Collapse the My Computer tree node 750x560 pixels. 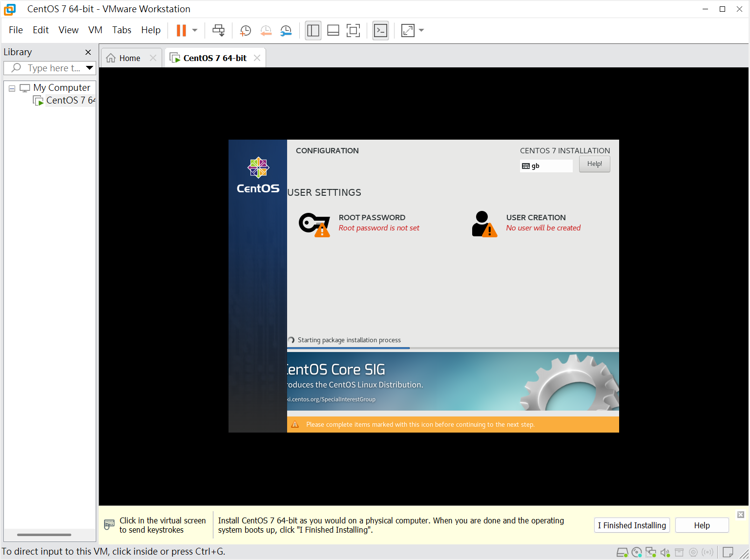(12, 88)
